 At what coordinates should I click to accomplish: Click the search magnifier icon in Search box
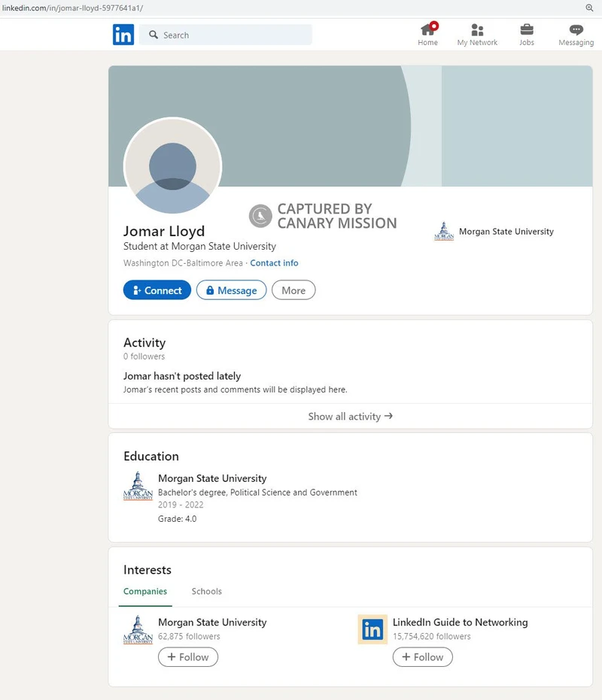coord(154,35)
